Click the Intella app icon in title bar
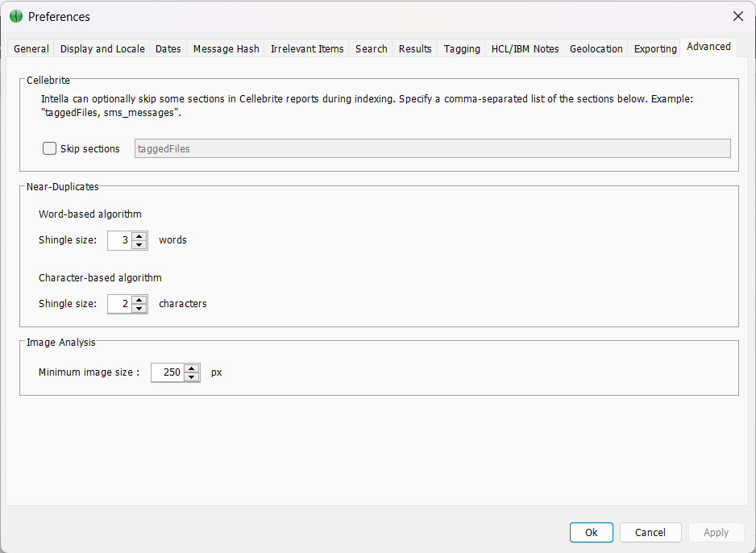The width and height of the screenshot is (756, 553). pyautogui.click(x=16, y=16)
